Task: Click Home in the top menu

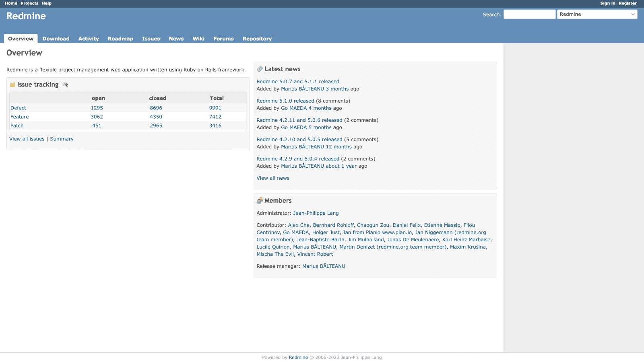Action: pos(11,3)
